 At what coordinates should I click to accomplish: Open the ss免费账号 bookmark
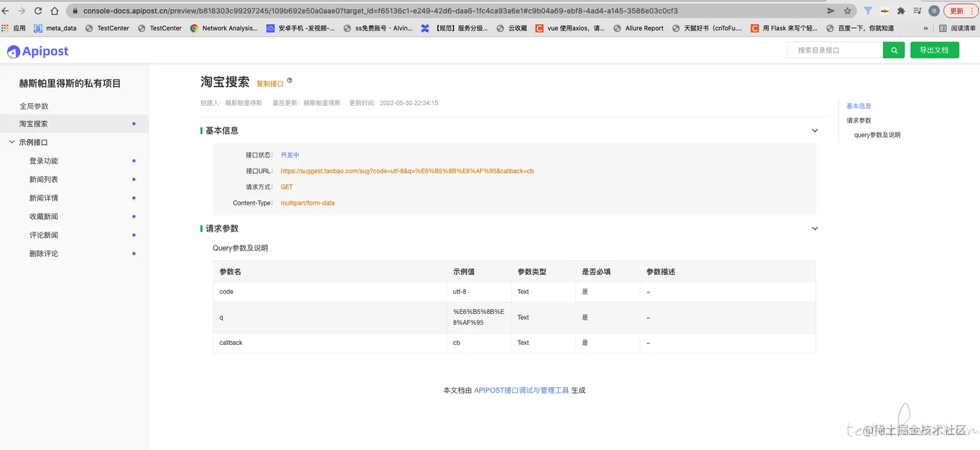click(378, 28)
